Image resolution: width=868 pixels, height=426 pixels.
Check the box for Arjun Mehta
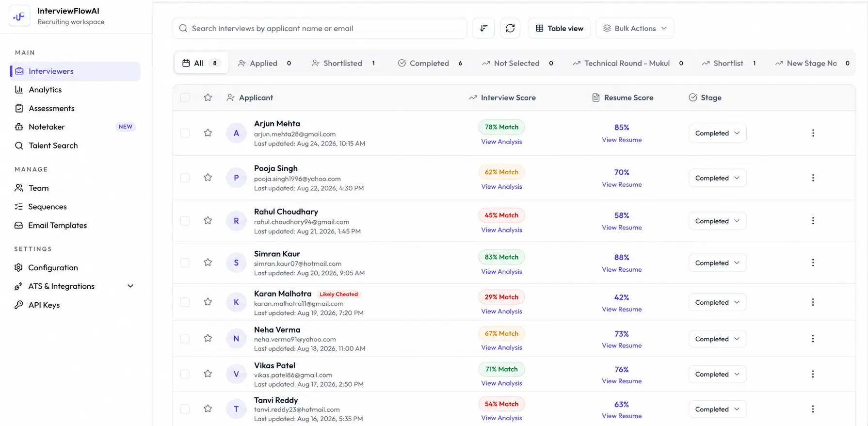(185, 133)
